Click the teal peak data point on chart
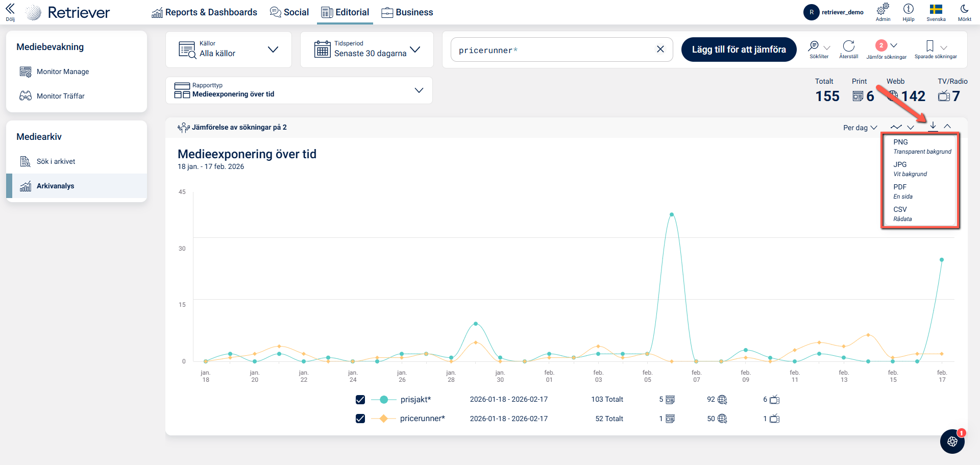This screenshot has height=465, width=980. coord(672,215)
